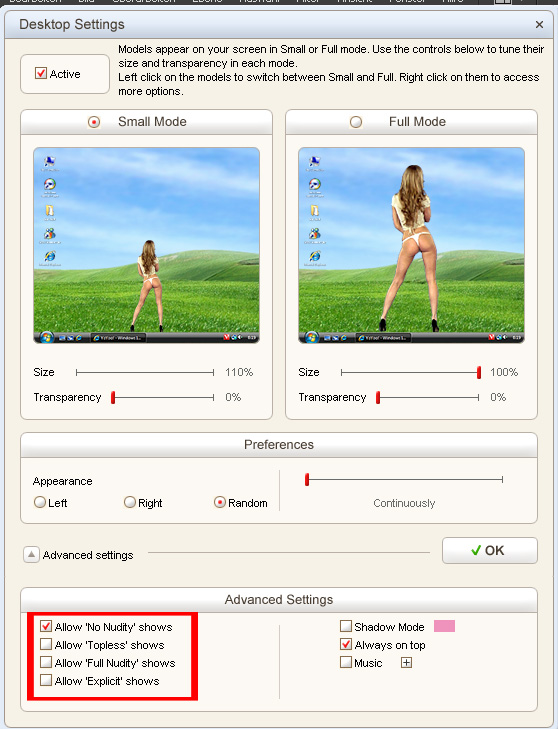
Task: Click the pink Shadow Mode color swatch
Action: [444, 626]
